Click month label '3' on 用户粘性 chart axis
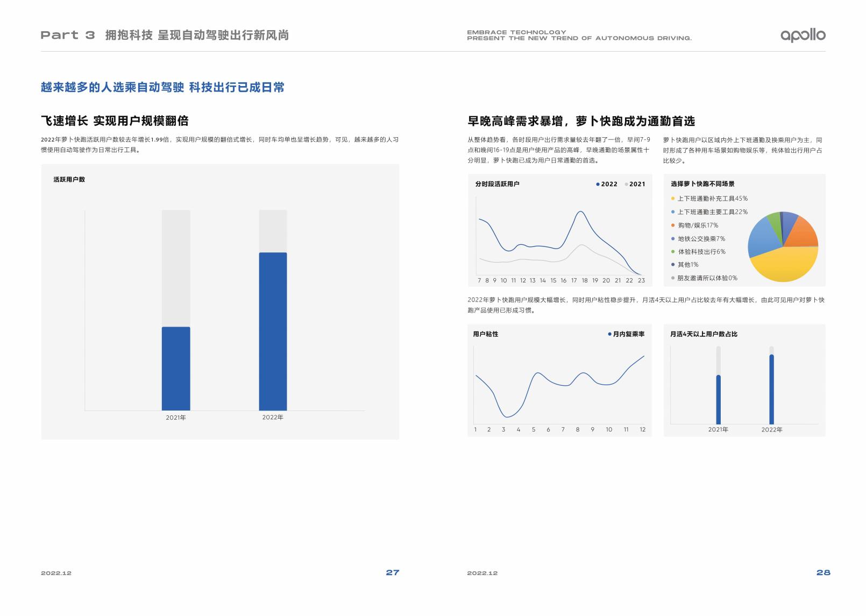Screen dimensions: 866x616 tap(503, 430)
